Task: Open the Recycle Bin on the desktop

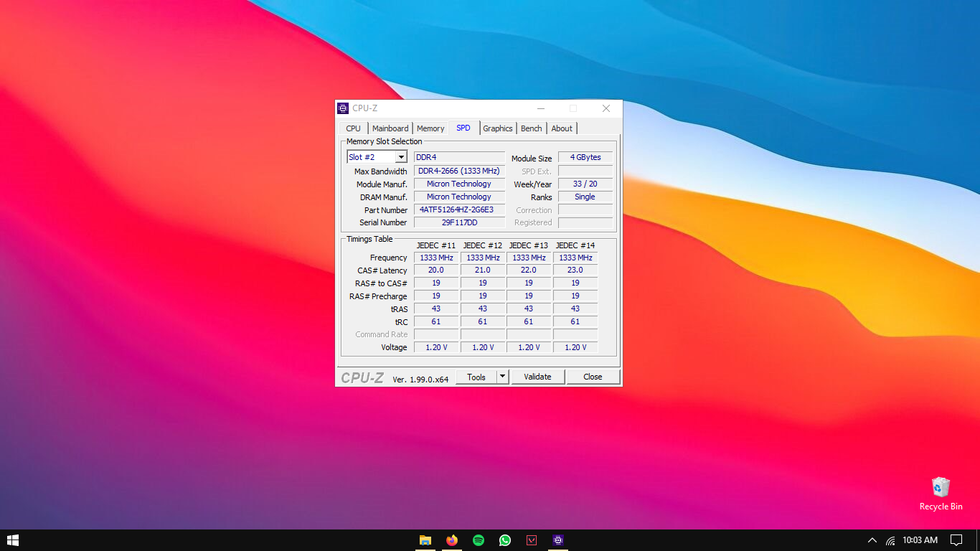Action: (x=941, y=488)
